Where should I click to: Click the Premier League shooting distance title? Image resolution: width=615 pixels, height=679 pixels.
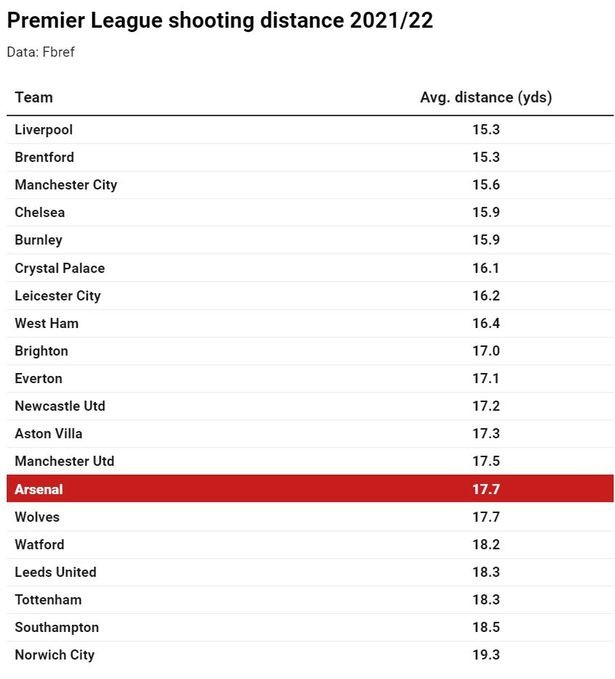(220, 21)
